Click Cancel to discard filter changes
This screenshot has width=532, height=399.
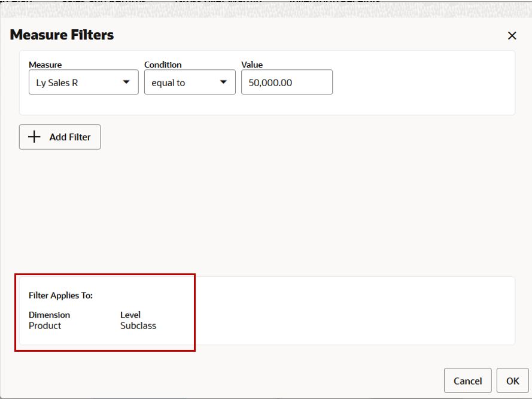click(467, 380)
